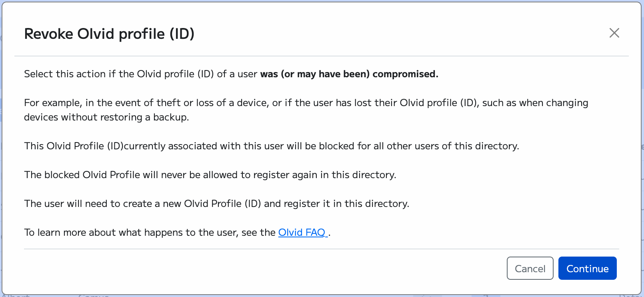Click the 'devices without restoring a backup' line
Screen dimensions: 644x297
(106, 117)
